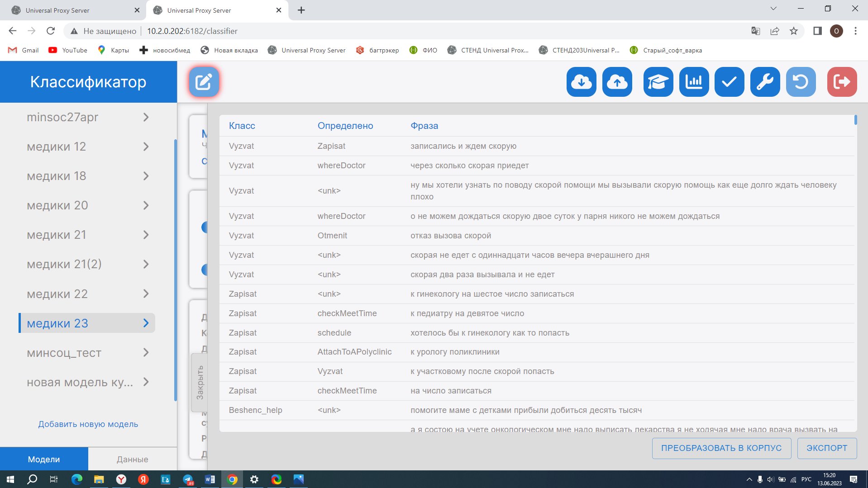This screenshot has height=488, width=868.
Task: Click the checkmark validation icon
Action: (x=729, y=82)
